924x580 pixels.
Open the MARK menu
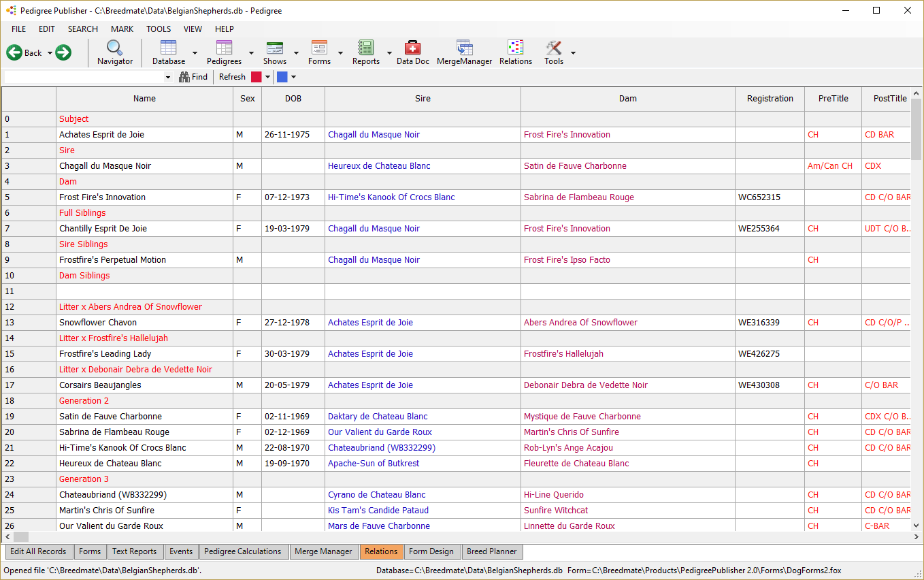(122, 29)
